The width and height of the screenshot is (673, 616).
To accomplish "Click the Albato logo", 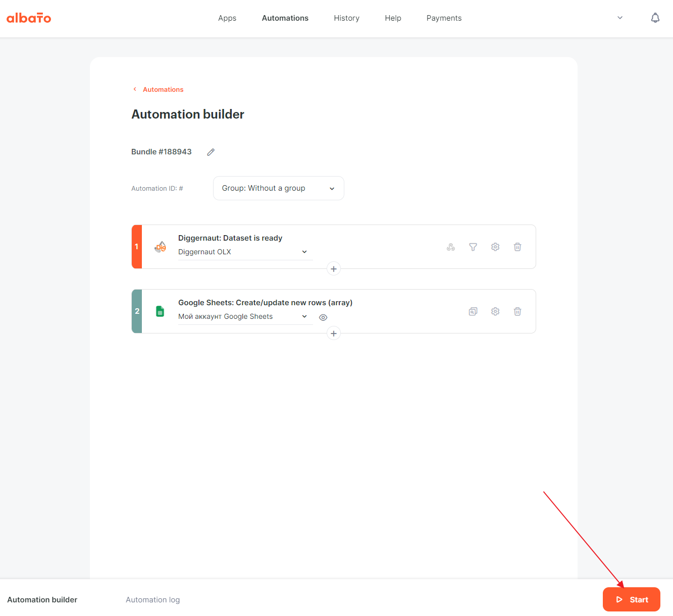I will [29, 18].
